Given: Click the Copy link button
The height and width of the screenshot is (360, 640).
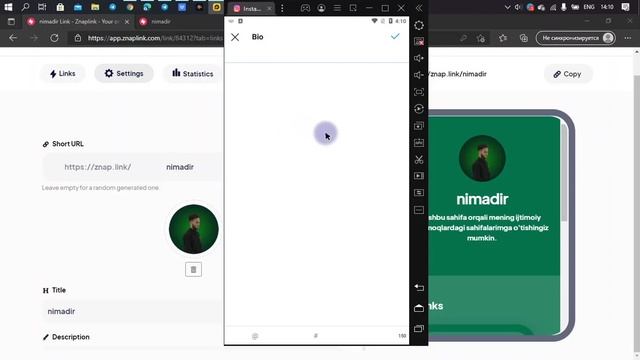Looking at the screenshot, I should pos(567,74).
